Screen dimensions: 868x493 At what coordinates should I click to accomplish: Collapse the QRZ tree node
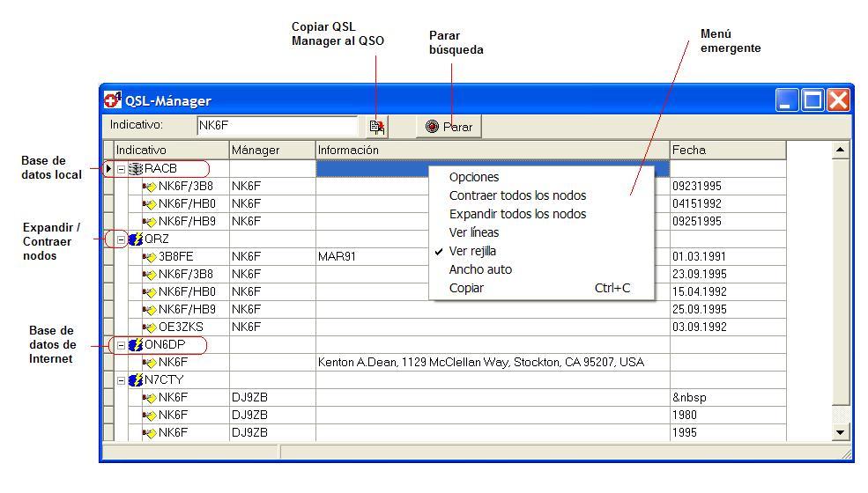click(x=122, y=239)
